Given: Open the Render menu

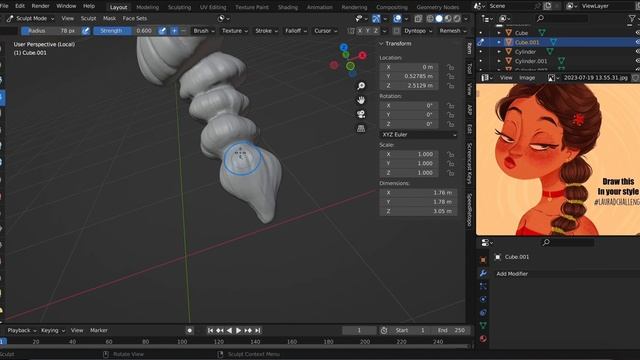Looking at the screenshot, I should coord(40,6).
